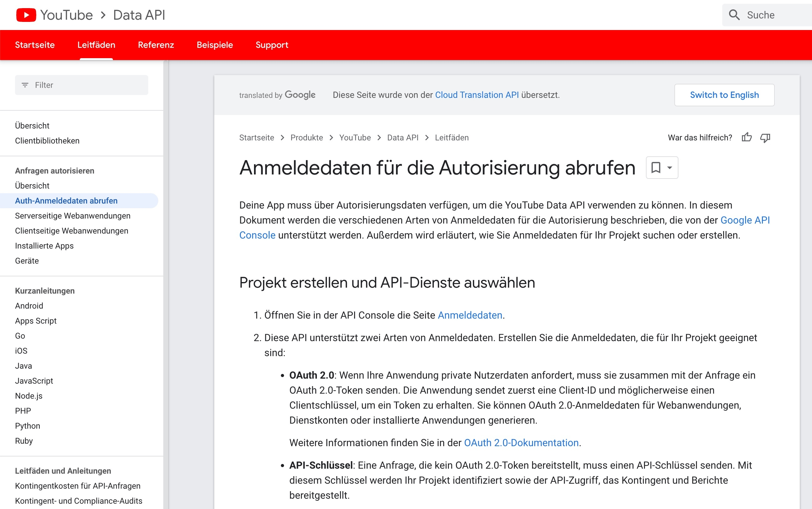Click the sidebar vertical scrollbar
The image size is (812, 509).
pos(166,285)
